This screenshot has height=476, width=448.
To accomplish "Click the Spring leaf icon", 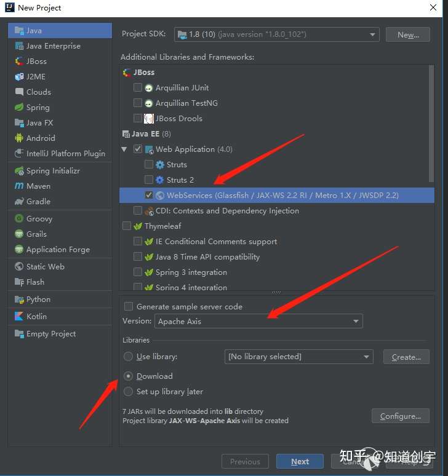I will coord(19,107).
